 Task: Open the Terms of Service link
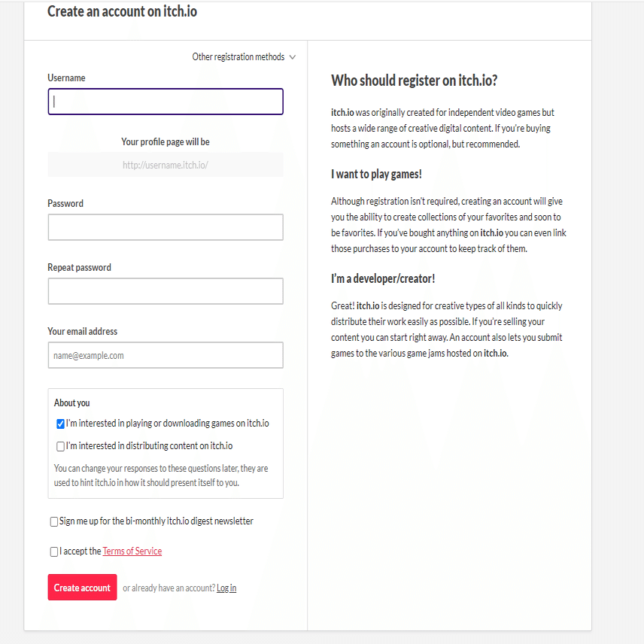(x=132, y=551)
